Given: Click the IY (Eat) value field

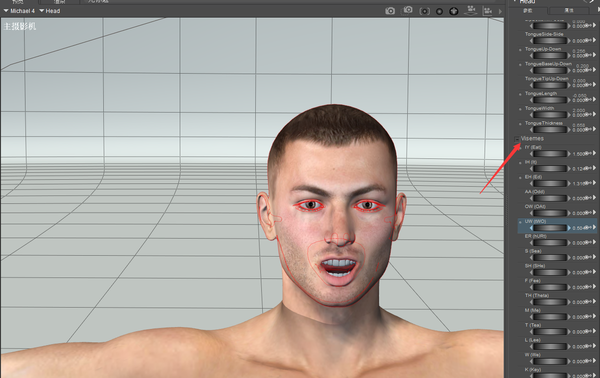Looking at the screenshot, I should (x=579, y=154).
